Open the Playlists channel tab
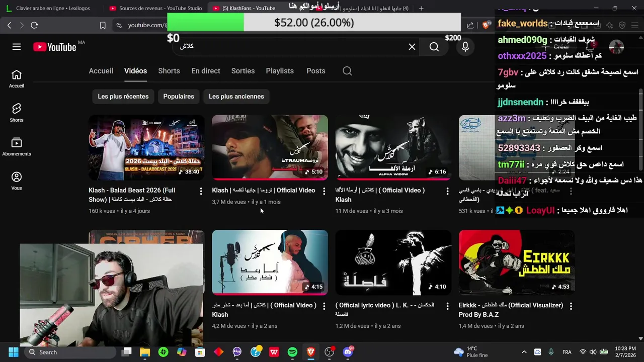The width and height of the screenshot is (644, 362). (280, 71)
